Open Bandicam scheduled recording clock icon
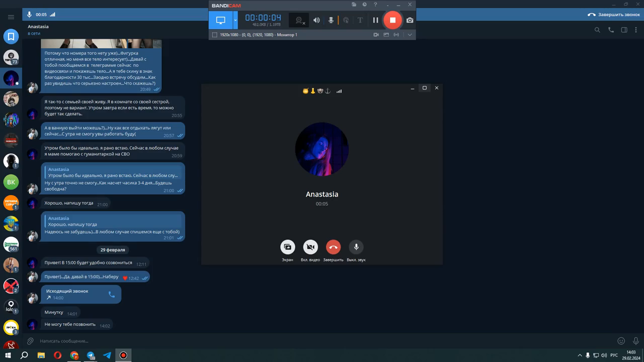This screenshot has height=362, width=644. click(365, 5)
